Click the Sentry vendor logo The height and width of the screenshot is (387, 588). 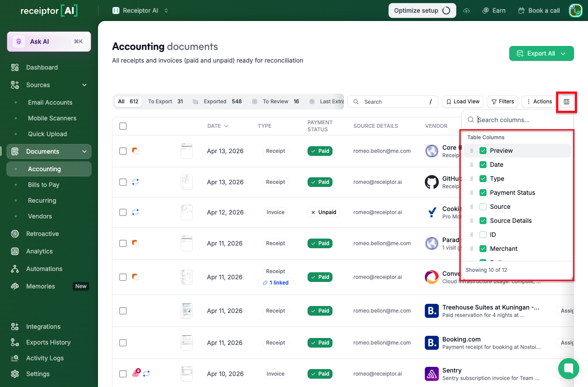pos(432,374)
